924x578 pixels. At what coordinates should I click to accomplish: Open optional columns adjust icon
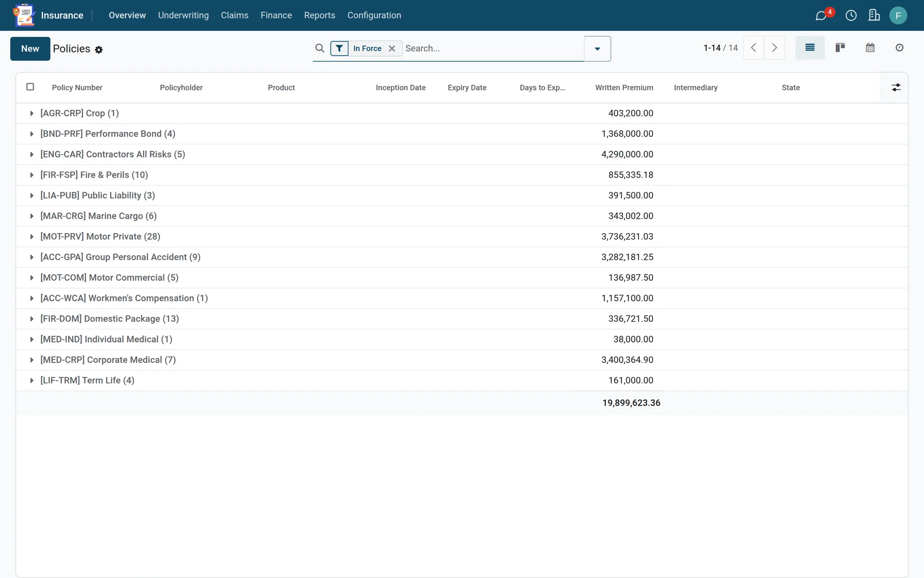point(896,87)
